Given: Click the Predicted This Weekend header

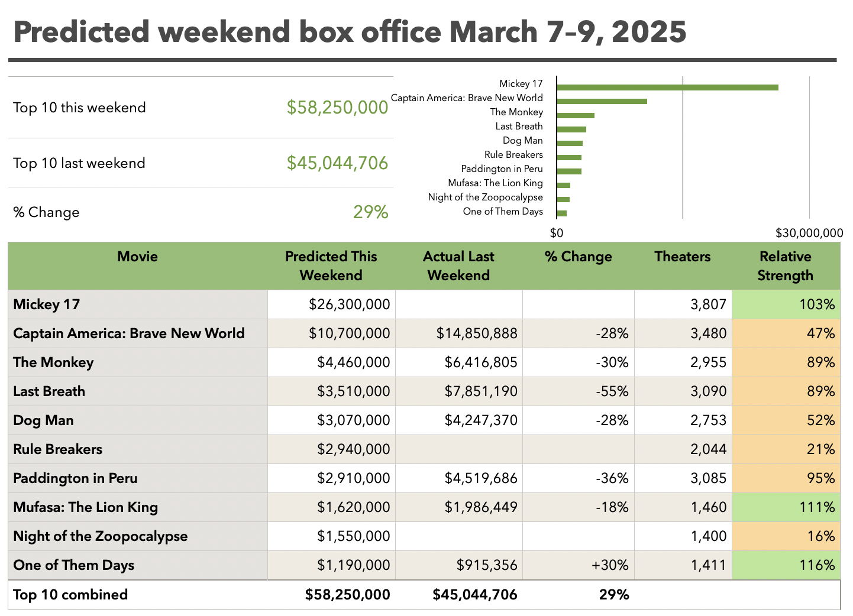Looking at the screenshot, I should (331, 266).
